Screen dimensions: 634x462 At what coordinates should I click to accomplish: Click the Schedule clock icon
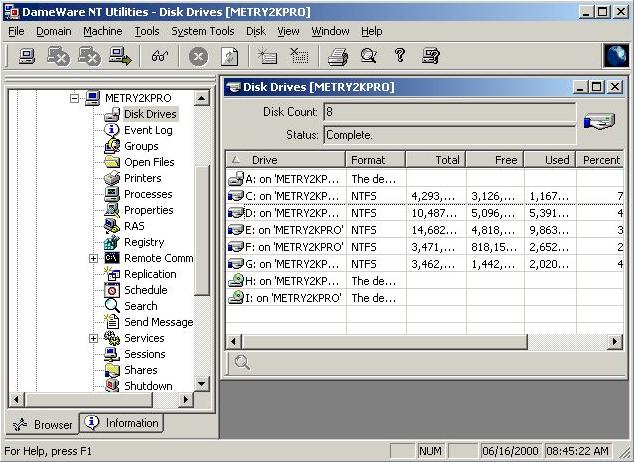click(x=112, y=290)
